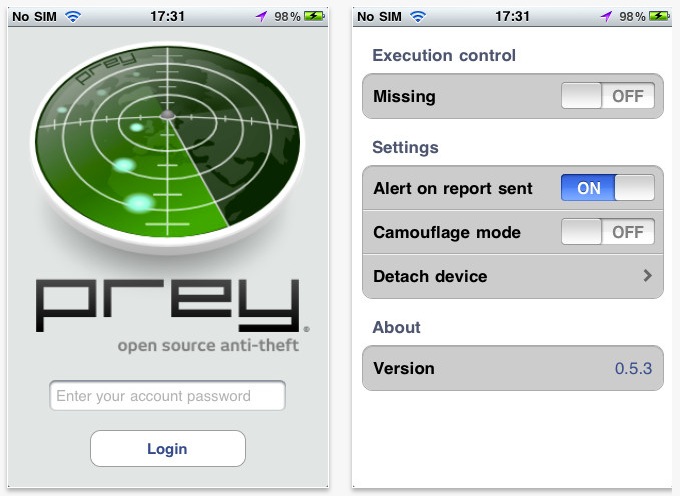The height and width of the screenshot is (496, 680).
Task: Click the Execution control section header
Action: [x=444, y=55]
